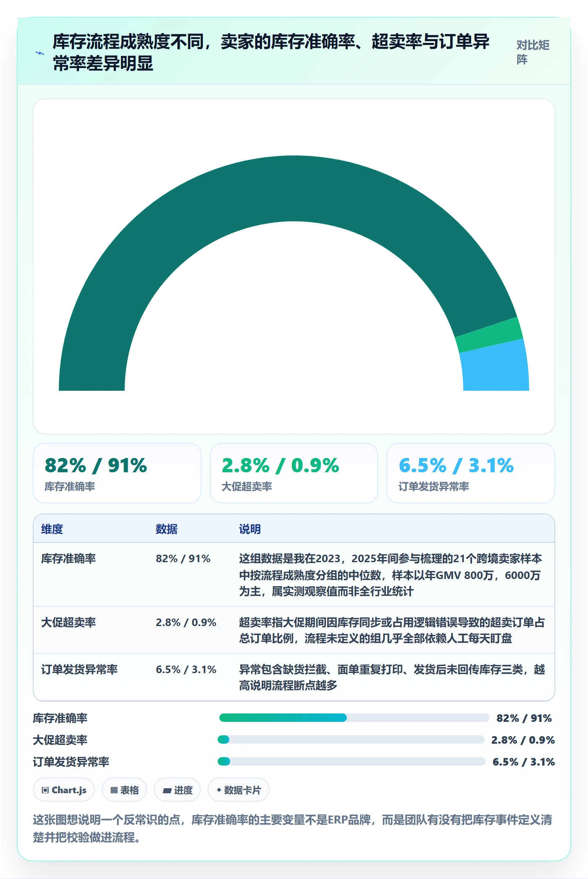This screenshot has width=588, height=879.
Task: Click the 大促超卖率 progress bar
Action: coord(351,740)
